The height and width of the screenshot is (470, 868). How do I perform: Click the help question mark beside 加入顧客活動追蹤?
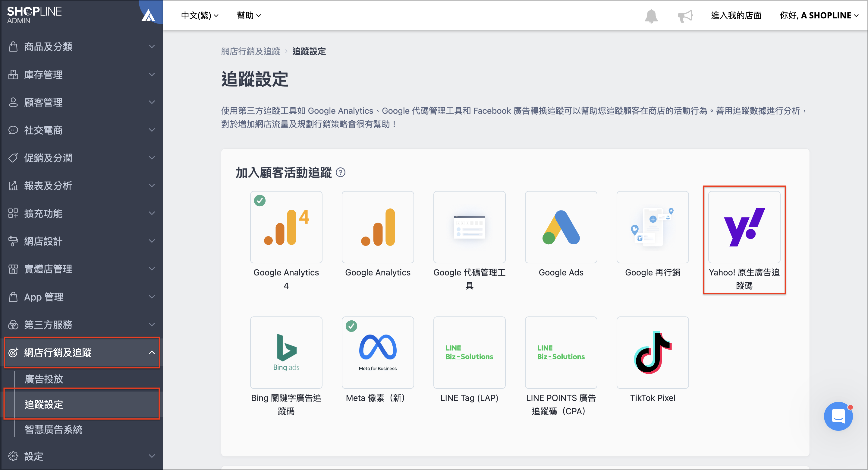(341, 173)
